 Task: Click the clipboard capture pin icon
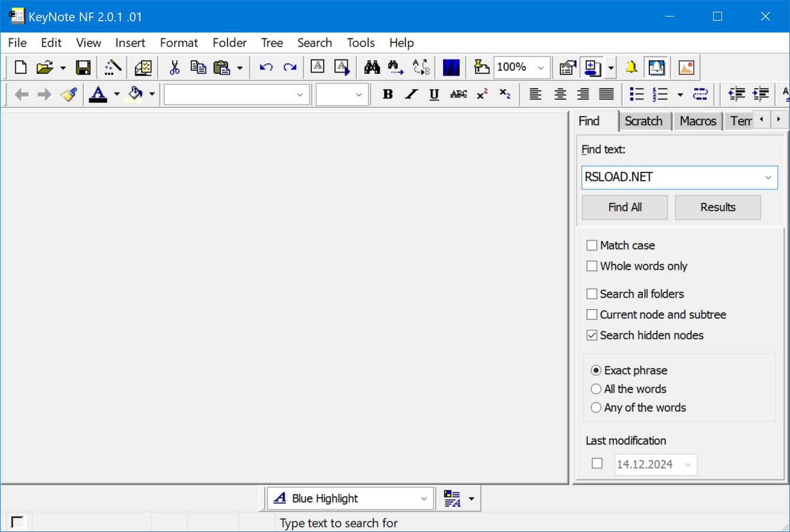(482, 67)
